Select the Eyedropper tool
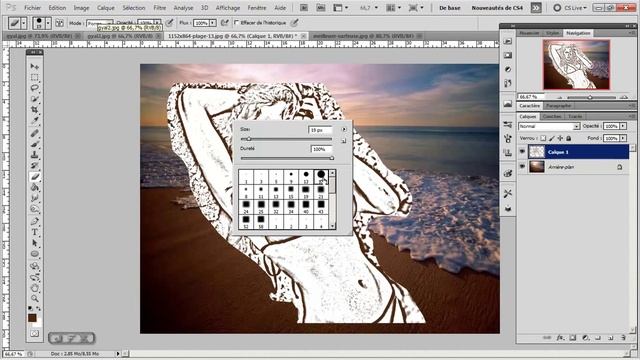 [x=35, y=121]
